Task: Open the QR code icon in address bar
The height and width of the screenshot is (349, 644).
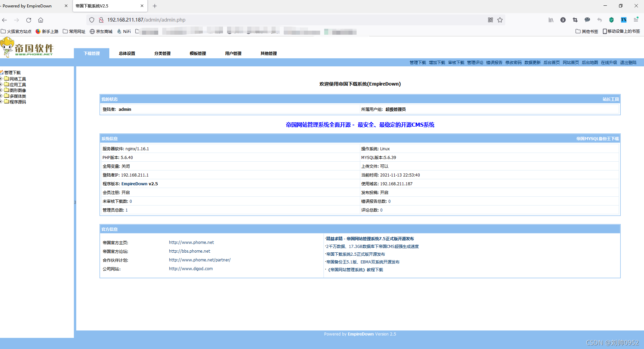Action: (x=491, y=20)
